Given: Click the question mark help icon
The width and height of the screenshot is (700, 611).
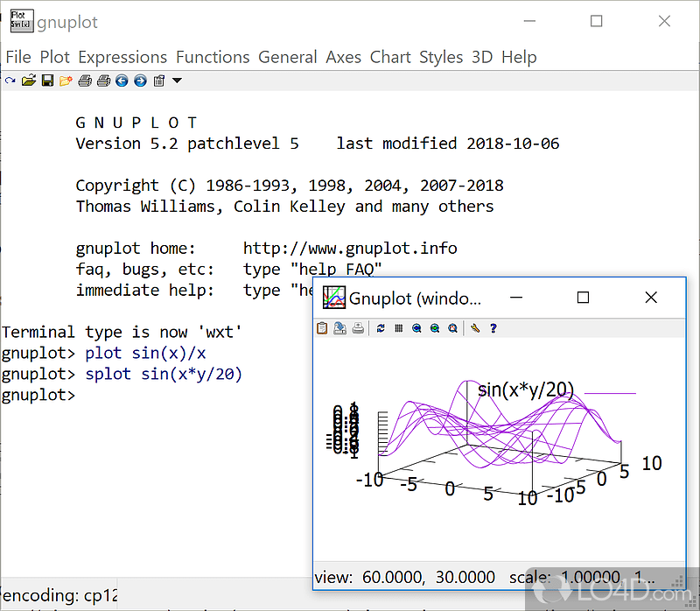Looking at the screenshot, I should pyautogui.click(x=493, y=328).
